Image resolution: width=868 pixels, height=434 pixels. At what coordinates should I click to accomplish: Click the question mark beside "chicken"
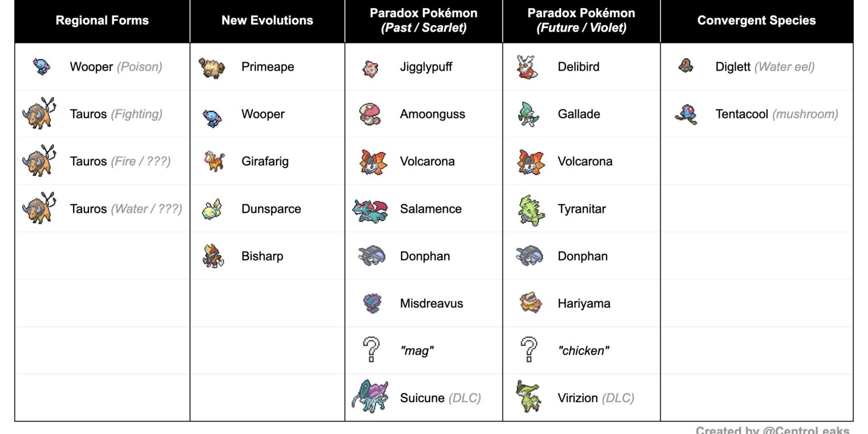tap(529, 349)
